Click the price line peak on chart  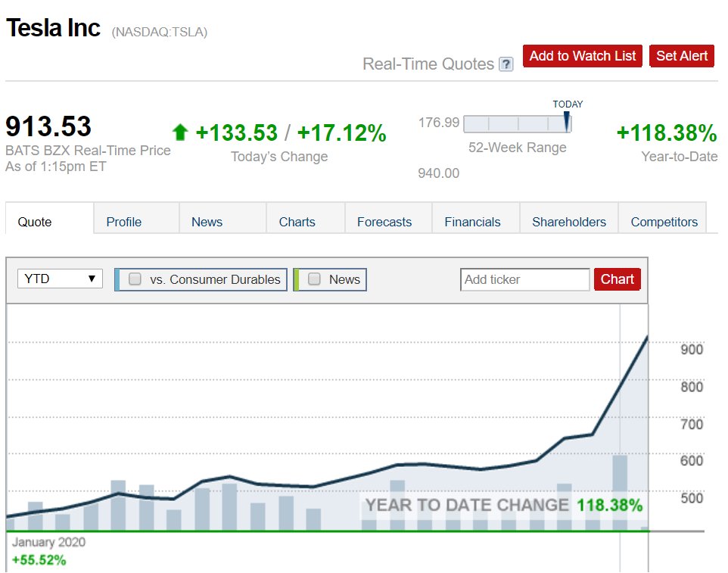(x=647, y=337)
